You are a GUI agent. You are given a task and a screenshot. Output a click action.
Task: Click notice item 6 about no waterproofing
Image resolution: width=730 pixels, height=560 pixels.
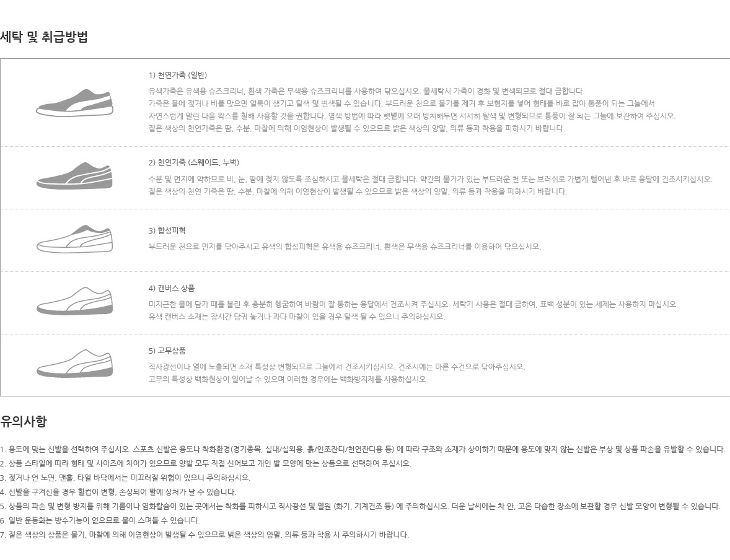coord(100,520)
